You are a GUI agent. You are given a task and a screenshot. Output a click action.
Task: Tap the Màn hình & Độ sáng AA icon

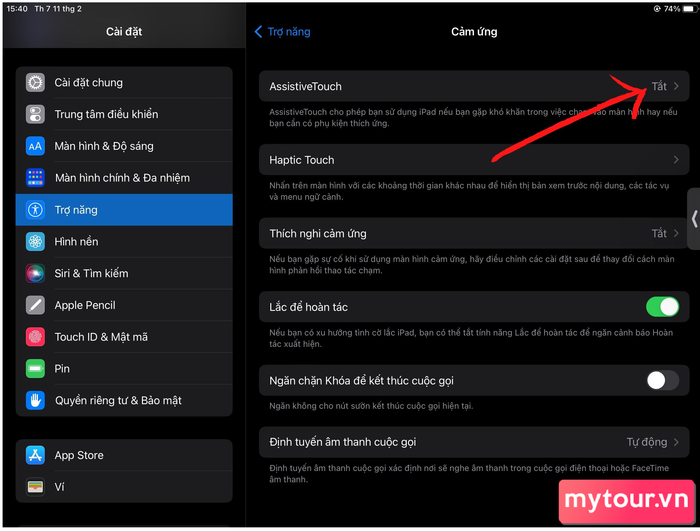click(x=35, y=146)
